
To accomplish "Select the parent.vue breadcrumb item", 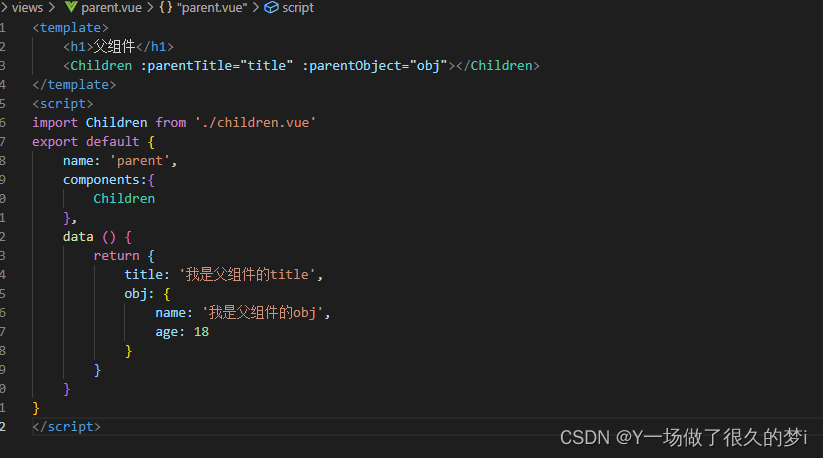I will 111,8.
